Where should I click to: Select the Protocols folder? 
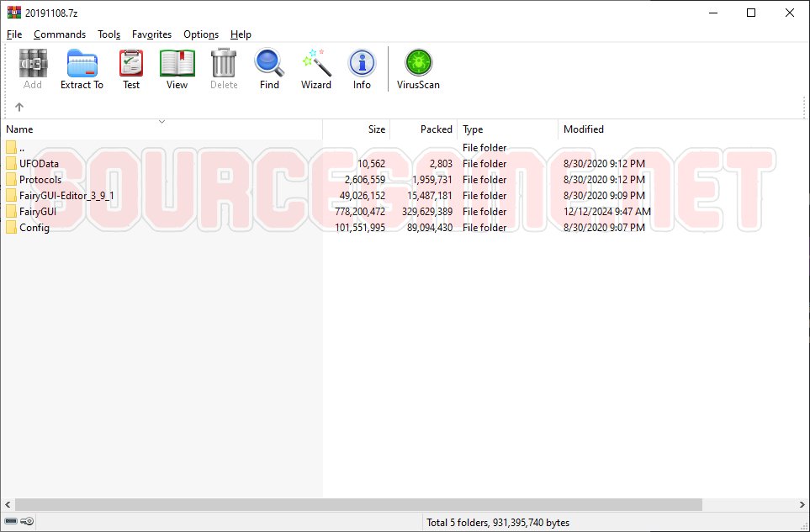point(40,180)
